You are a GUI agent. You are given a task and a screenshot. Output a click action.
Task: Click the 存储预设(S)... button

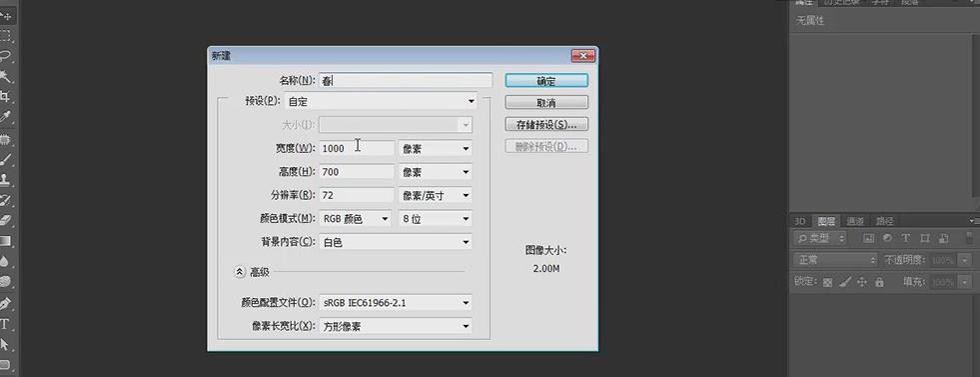[546, 124]
